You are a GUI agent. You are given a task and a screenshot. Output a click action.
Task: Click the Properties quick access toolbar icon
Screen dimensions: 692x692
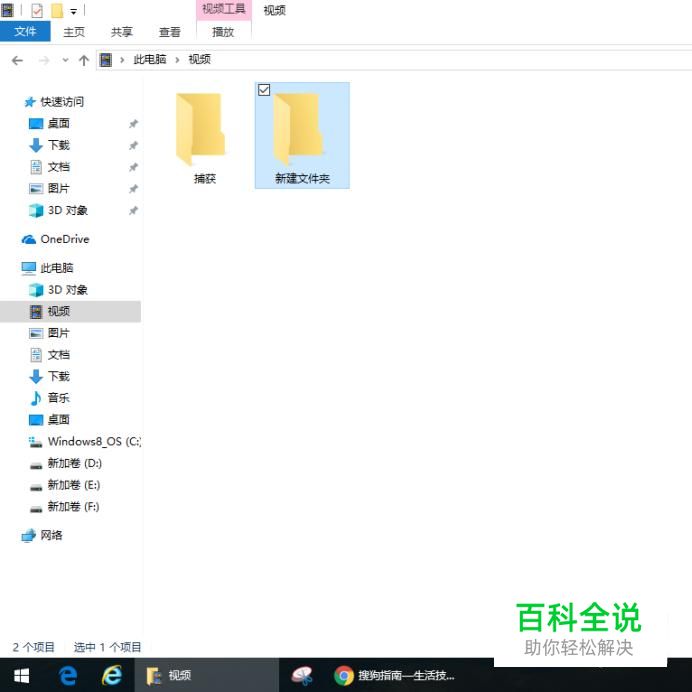[37, 11]
